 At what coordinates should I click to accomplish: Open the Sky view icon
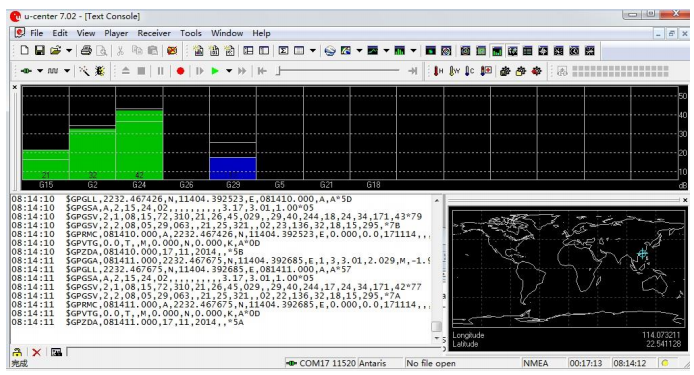(x=446, y=51)
